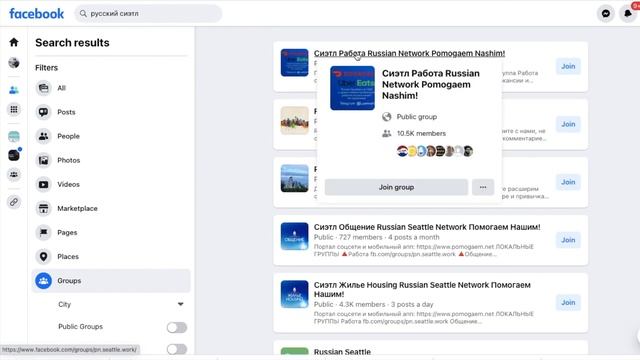This screenshot has width=640, height=360.
Task: Click the '10.5K members' text
Action: (421, 133)
